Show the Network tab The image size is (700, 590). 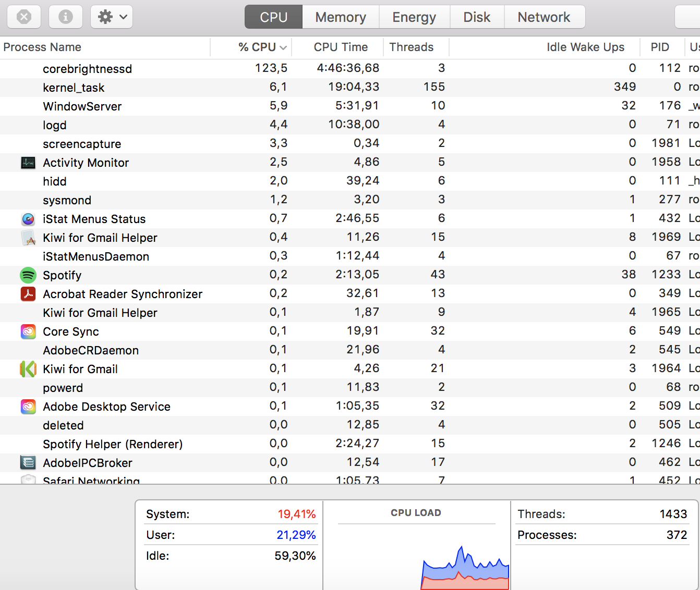pyautogui.click(x=544, y=17)
